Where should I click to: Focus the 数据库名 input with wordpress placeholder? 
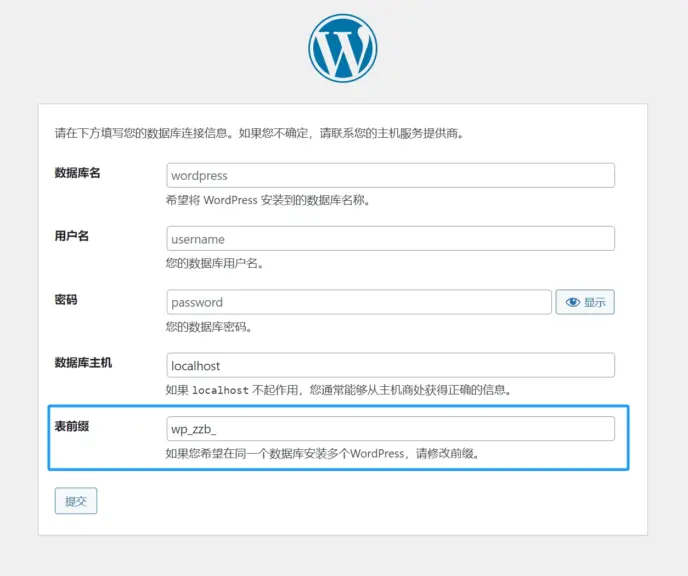390,175
